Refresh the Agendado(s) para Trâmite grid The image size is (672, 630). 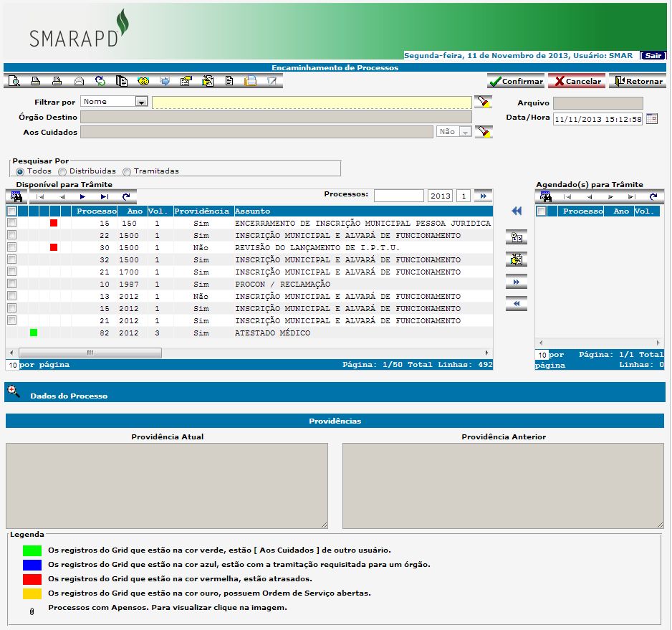point(653,197)
